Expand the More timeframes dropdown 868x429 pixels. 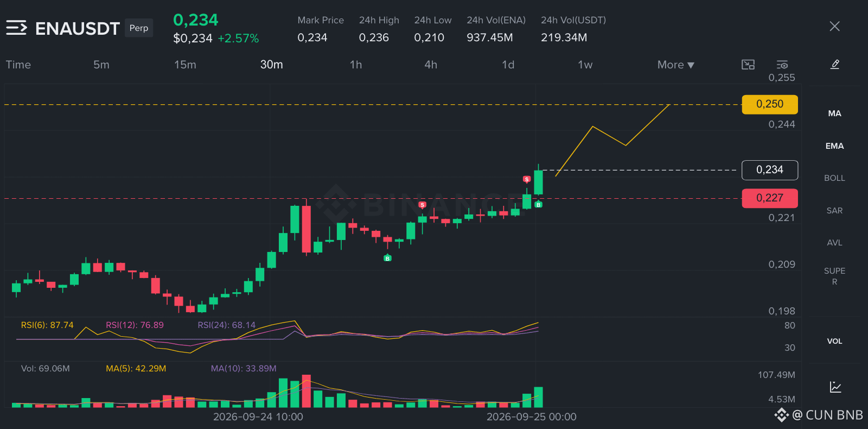point(675,65)
